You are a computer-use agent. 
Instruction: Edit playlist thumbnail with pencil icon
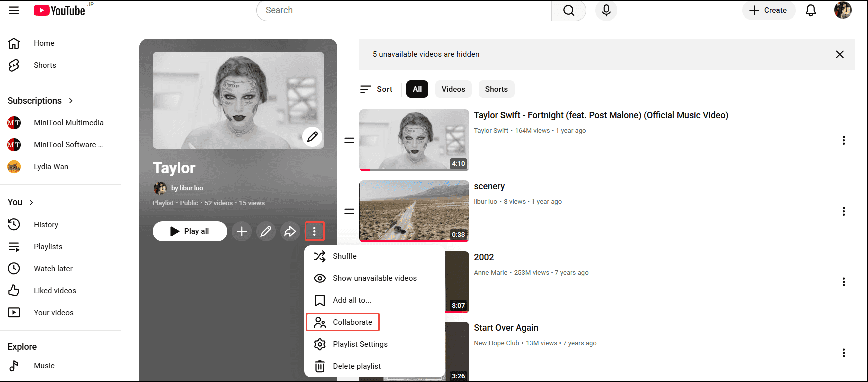(x=312, y=136)
